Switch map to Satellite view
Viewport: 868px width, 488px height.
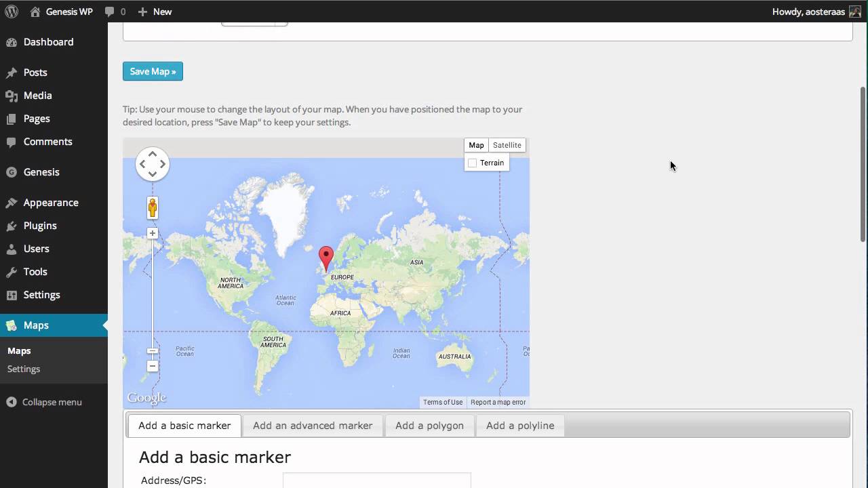point(507,145)
